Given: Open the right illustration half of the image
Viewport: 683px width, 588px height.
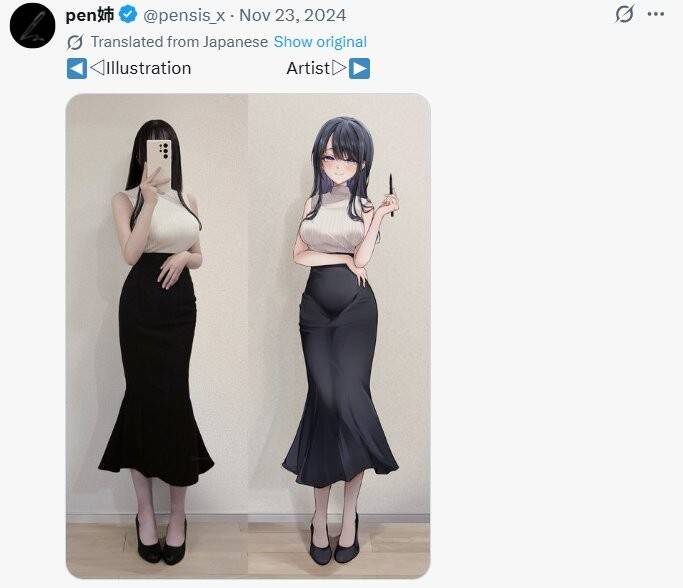Looking at the screenshot, I should pos(339,336).
